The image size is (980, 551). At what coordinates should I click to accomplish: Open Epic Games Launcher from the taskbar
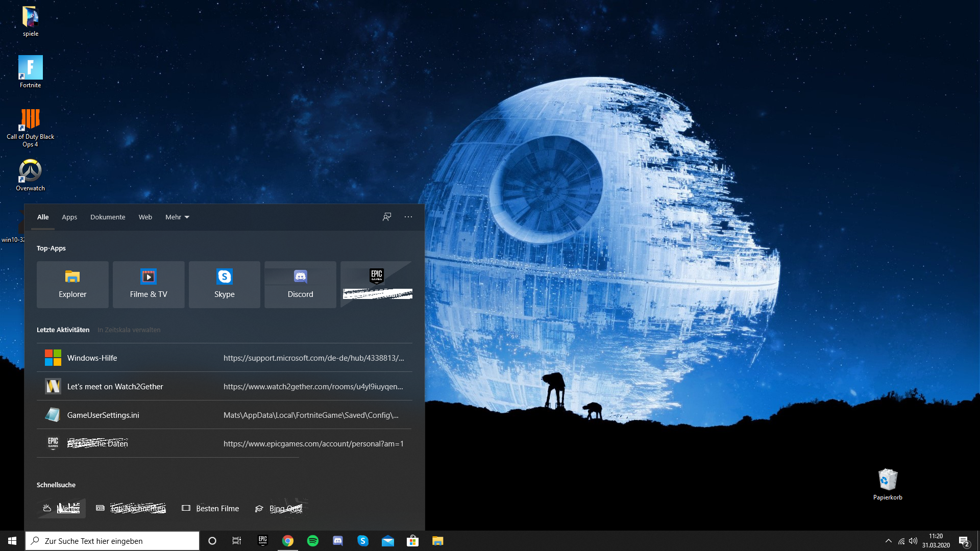[x=263, y=541]
